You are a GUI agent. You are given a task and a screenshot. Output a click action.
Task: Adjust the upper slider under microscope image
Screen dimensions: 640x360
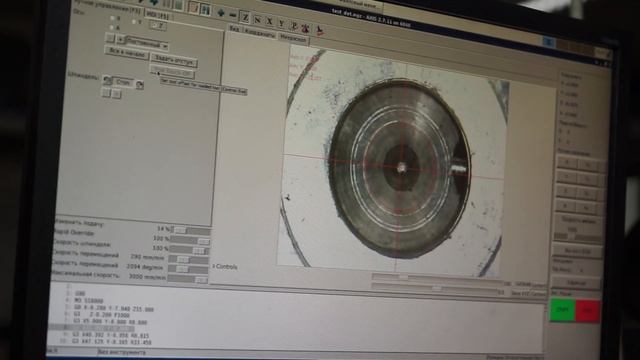pyautogui.click(x=437, y=279)
